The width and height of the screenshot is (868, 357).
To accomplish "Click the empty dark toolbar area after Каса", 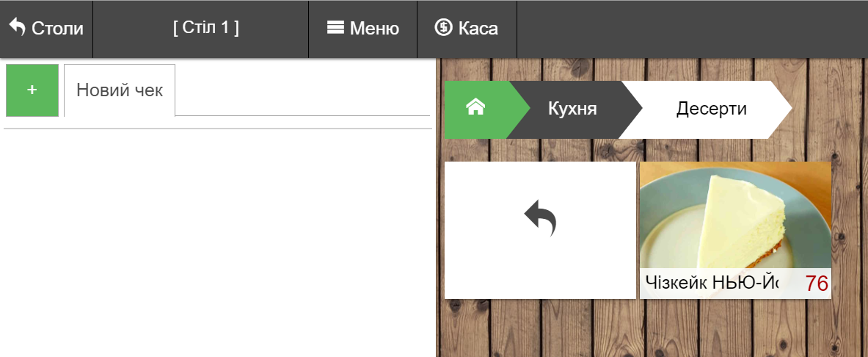I will (690, 29).
